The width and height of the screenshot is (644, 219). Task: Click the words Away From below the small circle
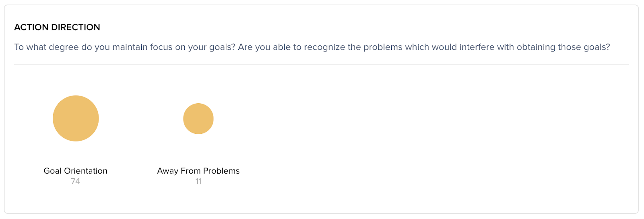pyautogui.click(x=179, y=171)
